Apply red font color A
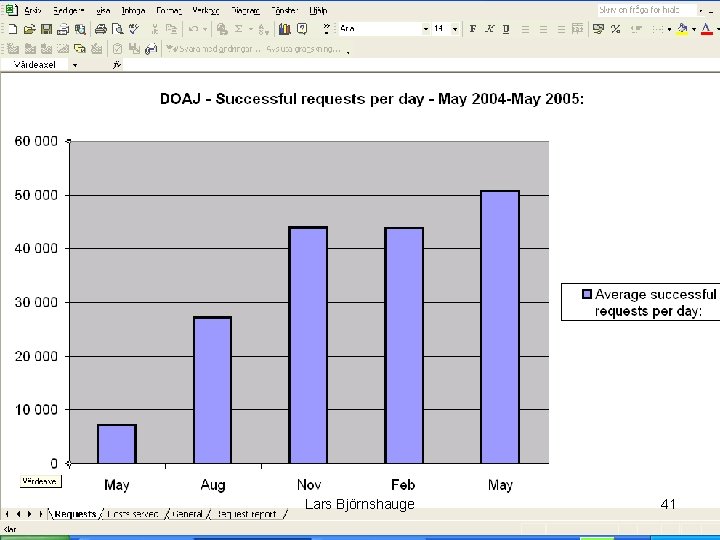Image resolution: width=720 pixels, height=540 pixels. [x=707, y=29]
